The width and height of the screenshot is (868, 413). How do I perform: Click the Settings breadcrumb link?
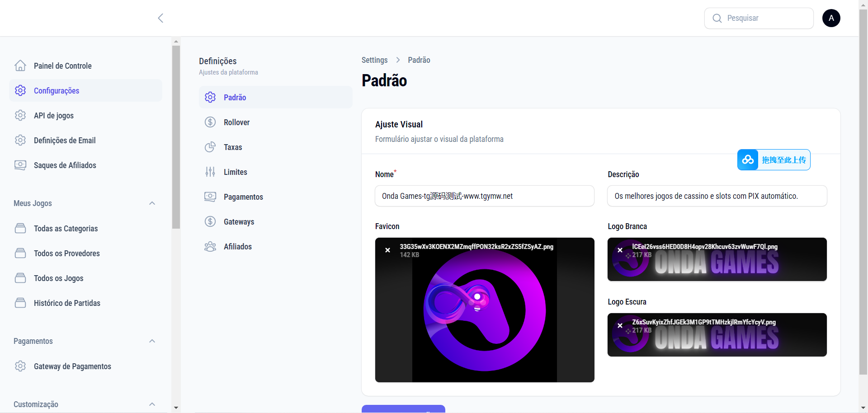tap(374, 60)
